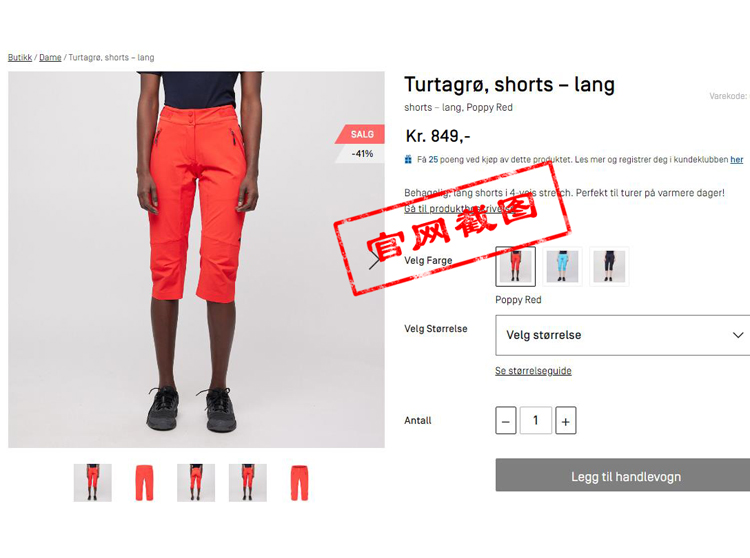The width and height of the screenshot is (750, 558).
Task: Click the quantity input field showing 1
Action: tap(536, 421)
